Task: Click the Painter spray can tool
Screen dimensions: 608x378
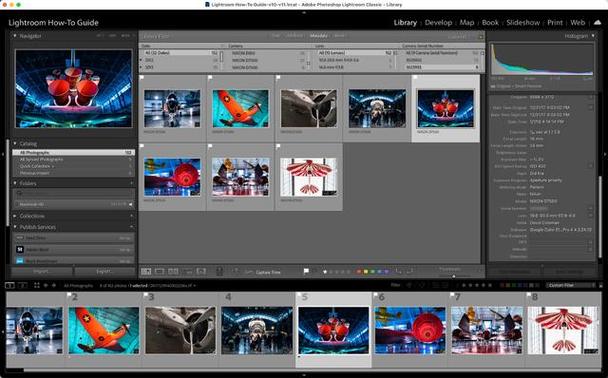Action: tap(219, 272)
